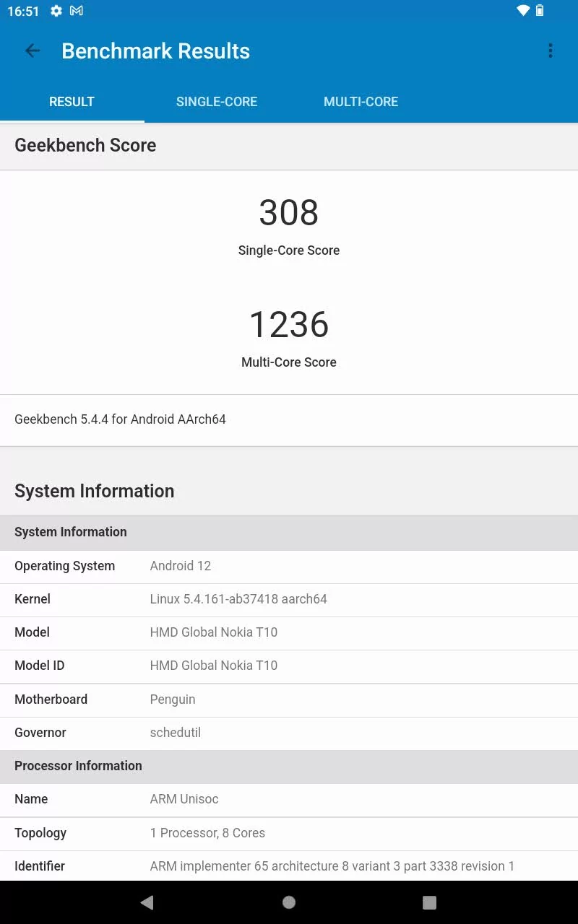This screenshot has width=578, height=924.
Task: Tap the Model ID value Nokia T10
Action: tap(214, 666)
